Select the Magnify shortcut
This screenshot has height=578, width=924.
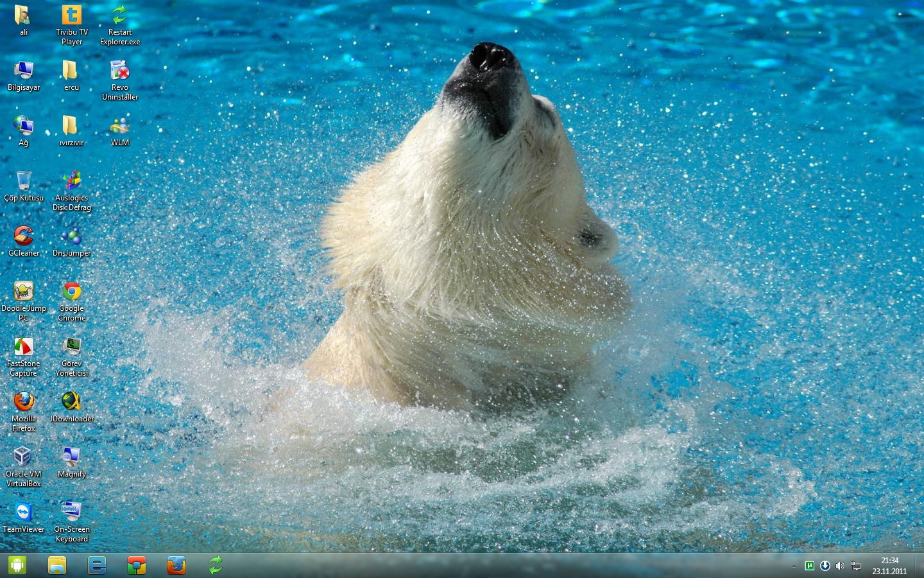(x=71, y=462)
